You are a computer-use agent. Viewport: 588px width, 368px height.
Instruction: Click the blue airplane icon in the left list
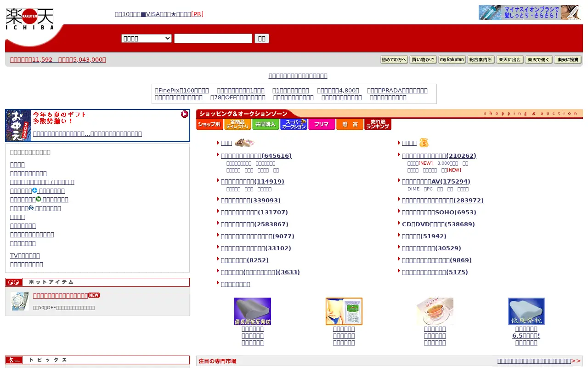(x=34, y=190)
